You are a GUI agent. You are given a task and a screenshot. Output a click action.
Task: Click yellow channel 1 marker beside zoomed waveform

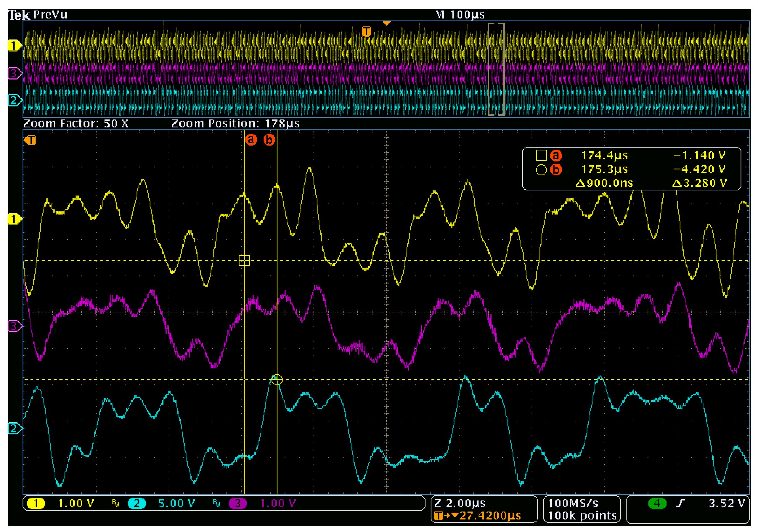(14, 219)
